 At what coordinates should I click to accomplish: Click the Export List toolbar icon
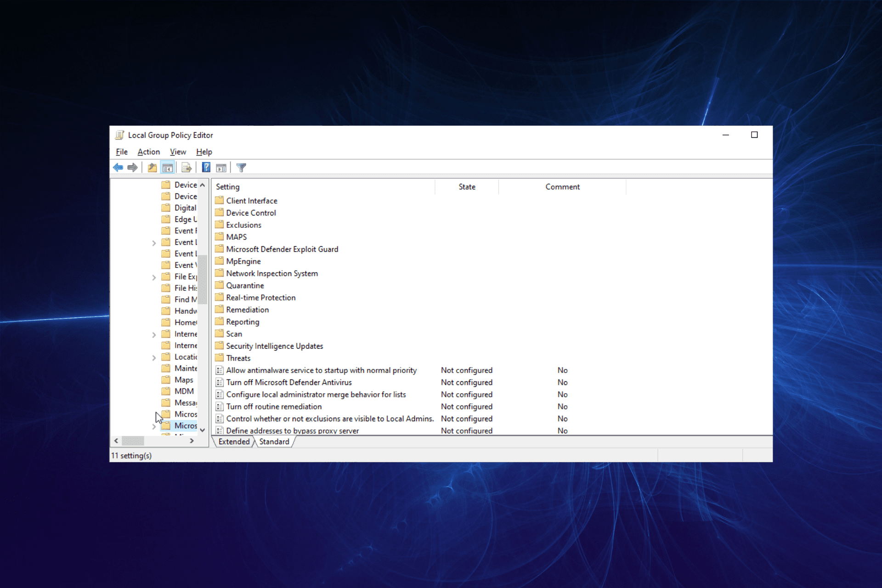(186, 168)
